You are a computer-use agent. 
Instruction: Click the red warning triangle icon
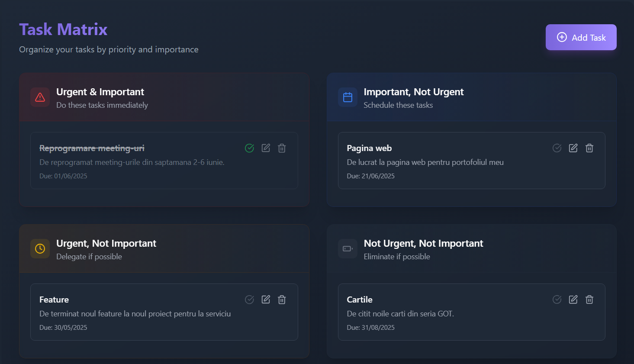(x=40, y=97)
